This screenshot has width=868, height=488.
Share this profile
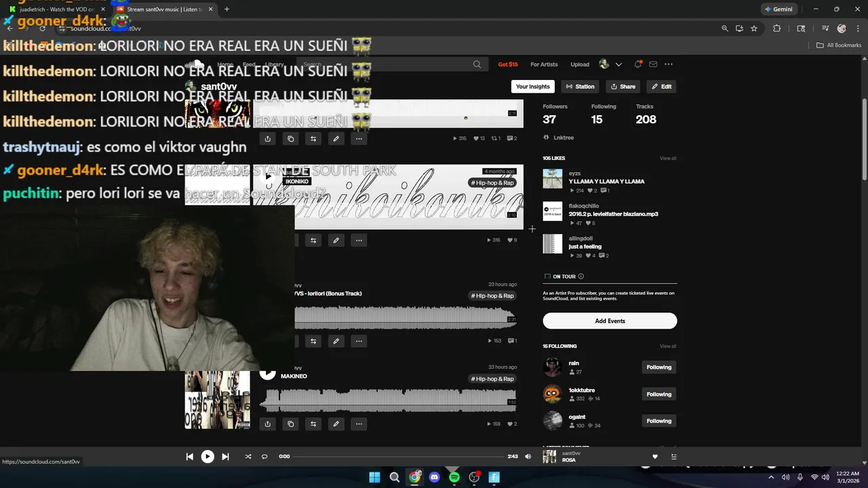(623, 87)
